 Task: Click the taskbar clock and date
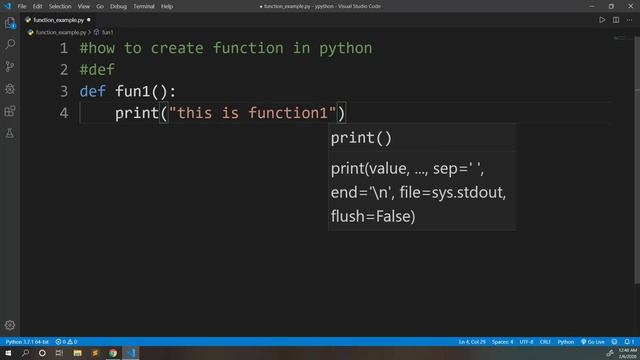pyautogui.click(x=628, y=353)
